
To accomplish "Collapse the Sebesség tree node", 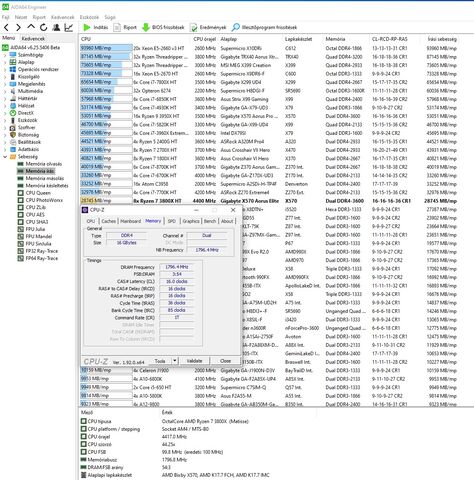I will tap(5, 157).
